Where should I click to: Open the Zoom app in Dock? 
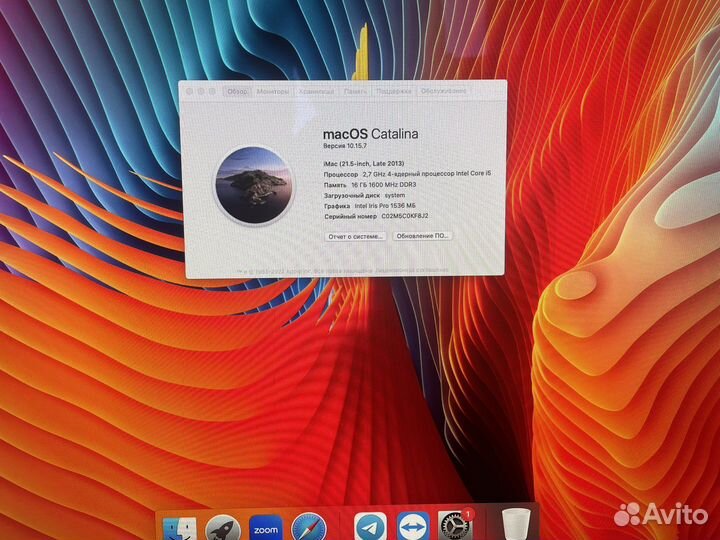(x=266, y=528)
